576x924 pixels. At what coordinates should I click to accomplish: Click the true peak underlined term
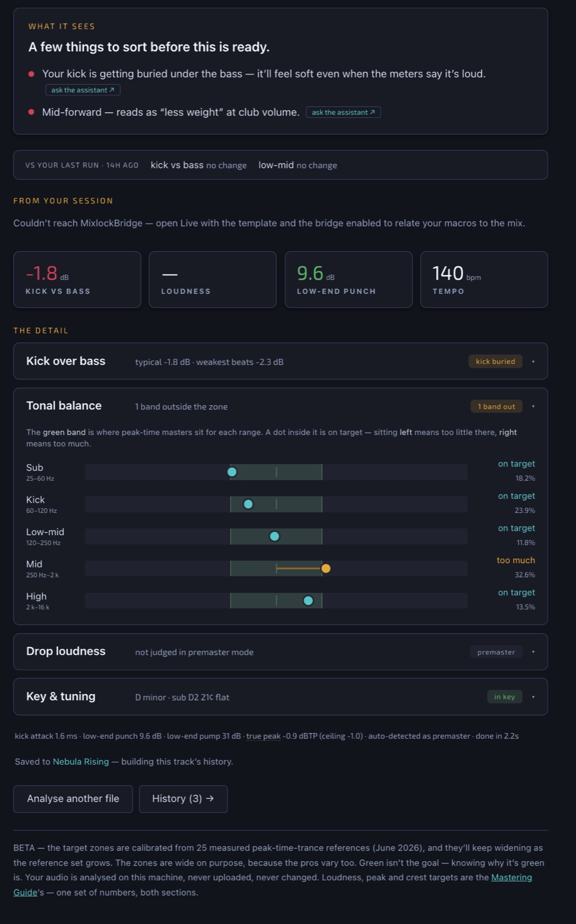pyautogui.click(x=263, y=736)
